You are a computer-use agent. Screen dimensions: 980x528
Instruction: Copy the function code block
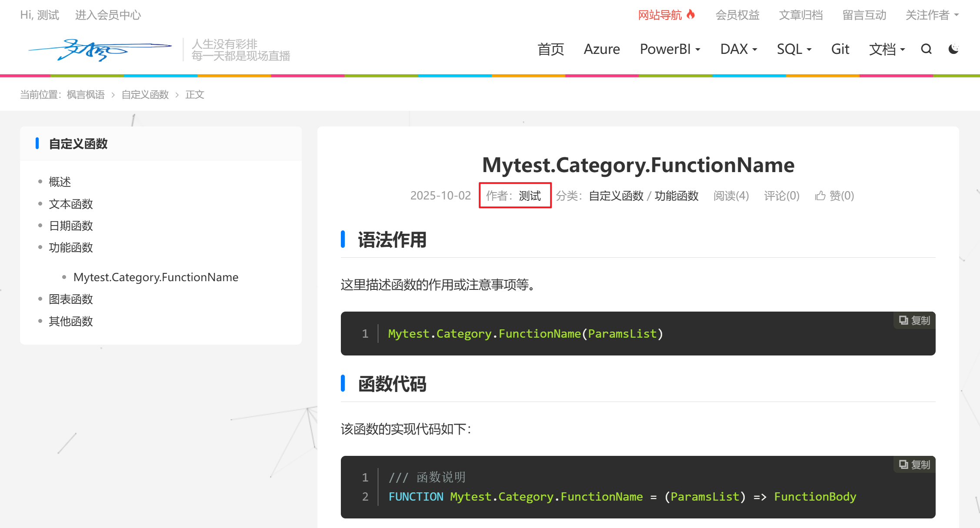(x=914, y=465)
